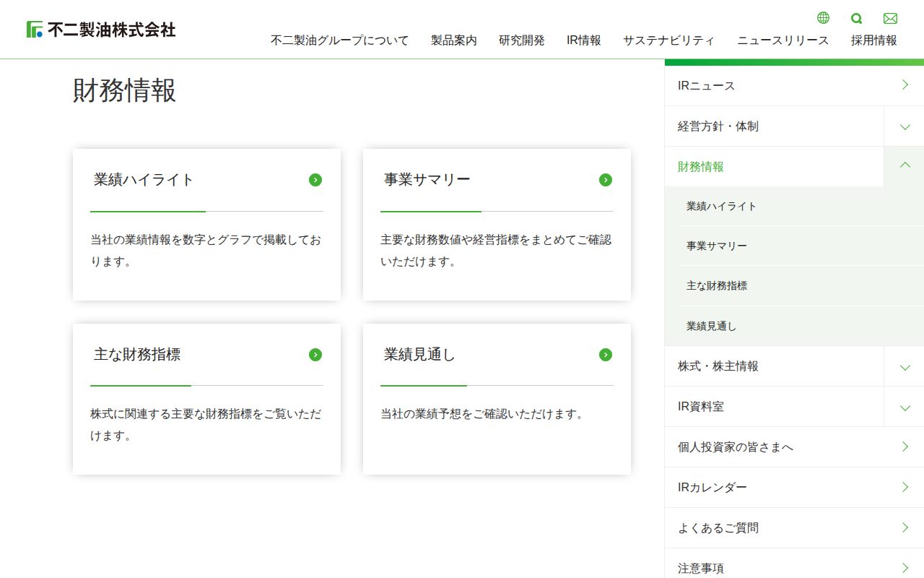The width and height of the screenshot is (924, 578).
Task: Expand the IR資料室 section
Action: coord(905,407)
